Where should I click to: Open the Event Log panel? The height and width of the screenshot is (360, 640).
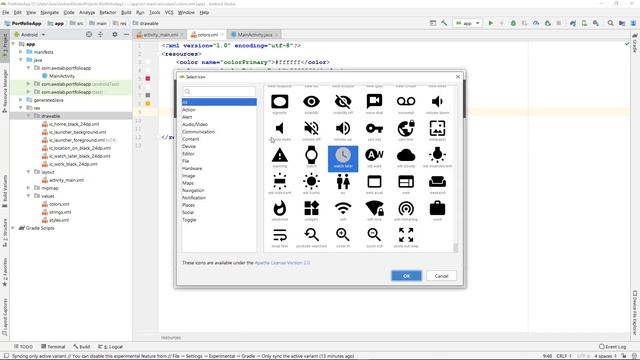pos(612,347)
